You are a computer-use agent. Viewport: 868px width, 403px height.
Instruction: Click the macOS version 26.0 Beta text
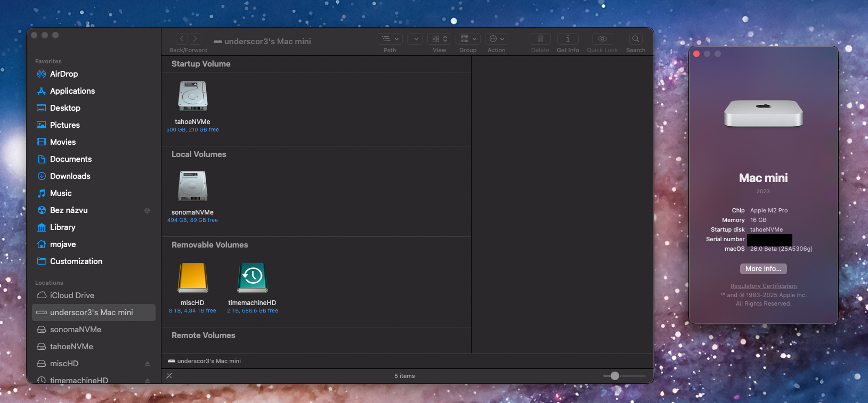tap(781, 249)
